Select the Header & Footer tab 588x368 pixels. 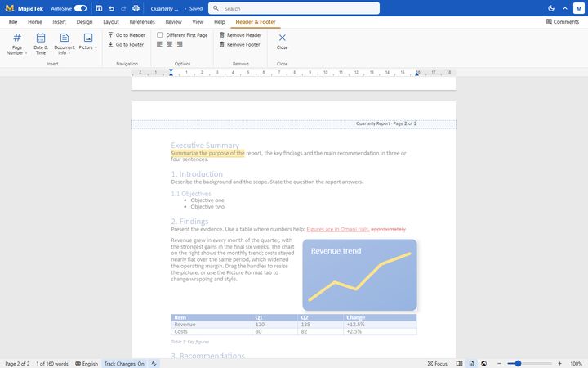[256, 22]
